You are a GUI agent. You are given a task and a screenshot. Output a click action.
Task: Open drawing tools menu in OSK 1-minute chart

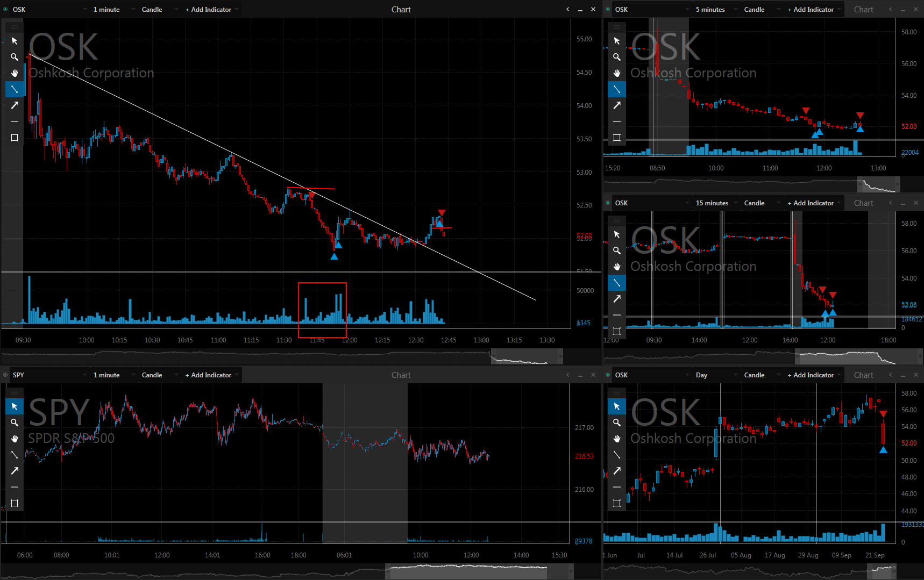15,27
